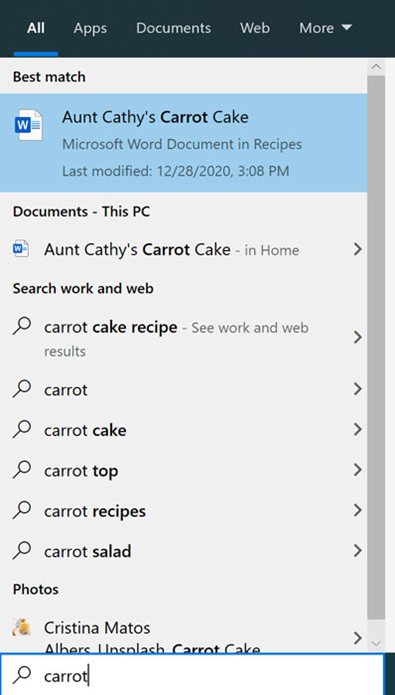Click magnifier icon beside carrot recipes
The width and height of the screenshot is (395, 695).
tap(22, 510)
